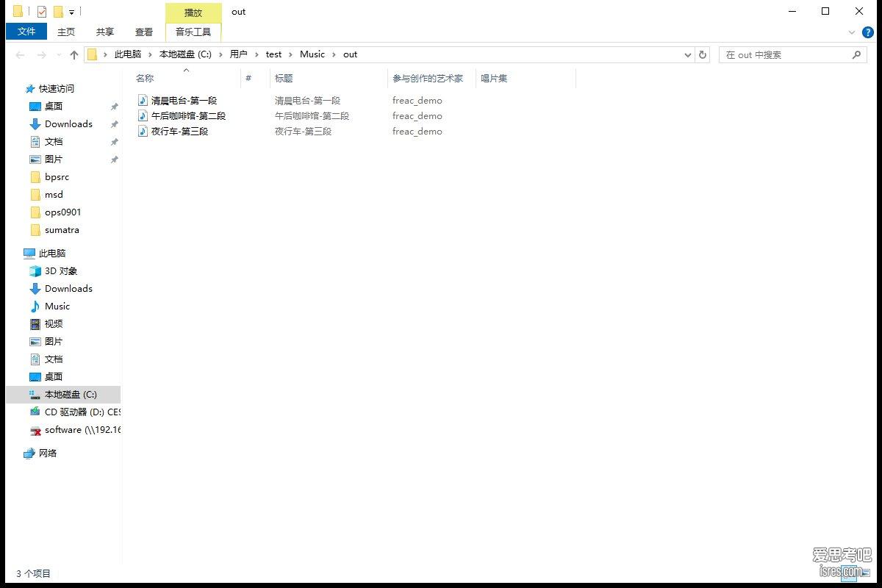The height and width of the screenshot is (588, 882).
Task: Open pinned 文档 under quick access
Action: (54, 141)
